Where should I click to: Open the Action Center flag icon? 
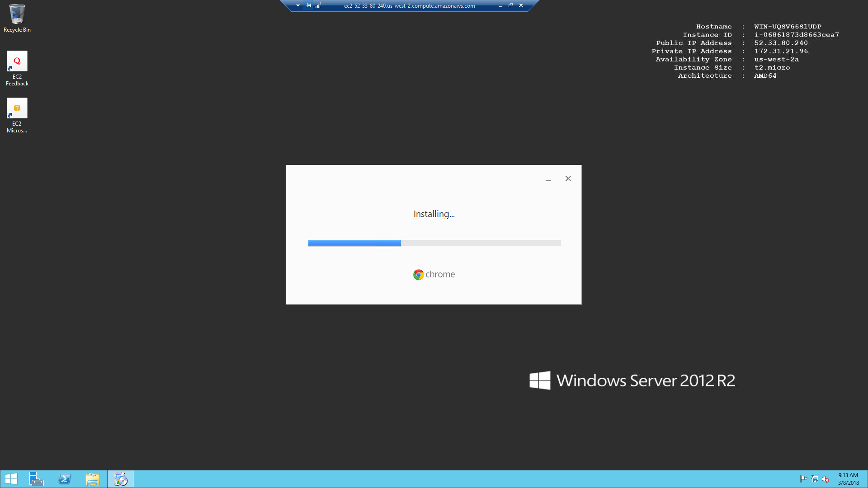pyautogui.click(x=803, y=479)
